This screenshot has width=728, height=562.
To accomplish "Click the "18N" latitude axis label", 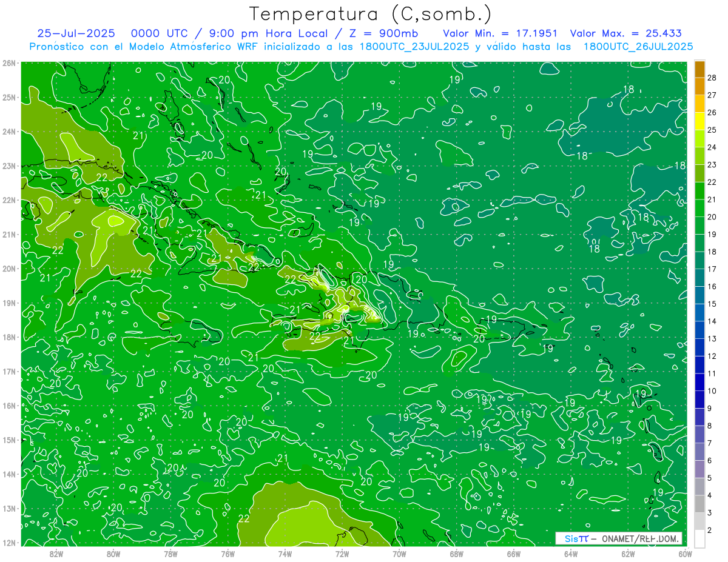I will (9, 337).
